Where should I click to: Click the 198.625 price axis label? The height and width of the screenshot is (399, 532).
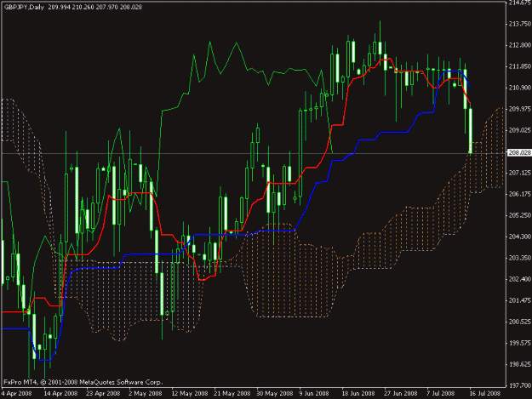click(x=519, y=364)
